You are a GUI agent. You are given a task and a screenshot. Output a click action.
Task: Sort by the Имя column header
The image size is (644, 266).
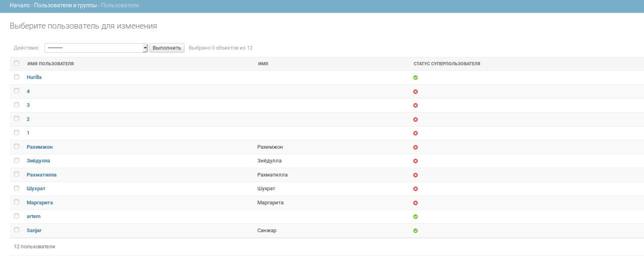(x=263, y=64)
